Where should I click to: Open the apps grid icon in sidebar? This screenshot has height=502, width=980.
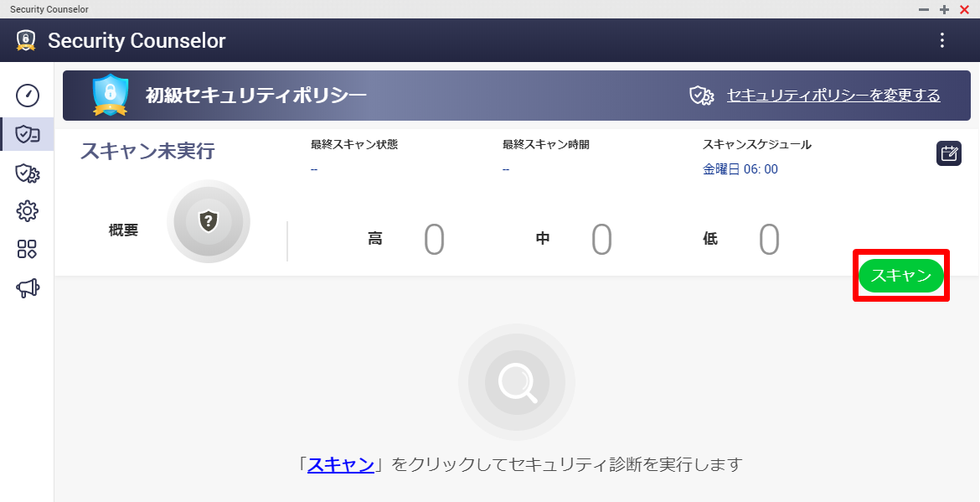coord(27,250)
